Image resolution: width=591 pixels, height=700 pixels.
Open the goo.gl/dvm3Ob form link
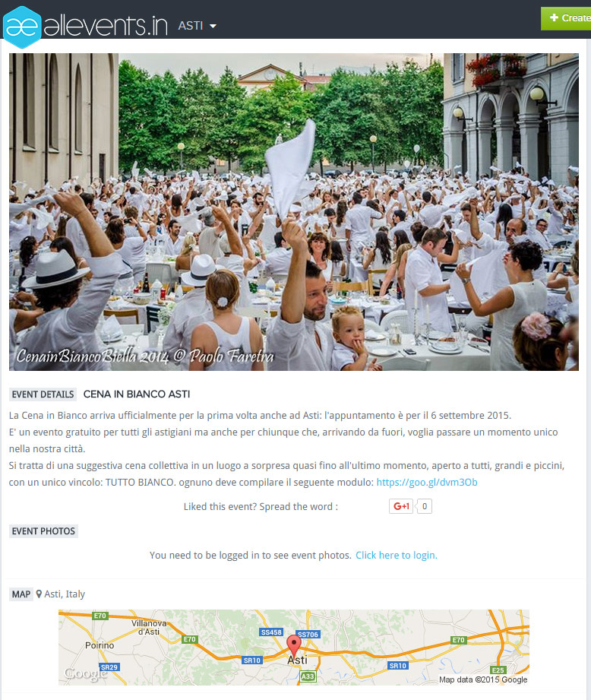click(x=427, y=482)
